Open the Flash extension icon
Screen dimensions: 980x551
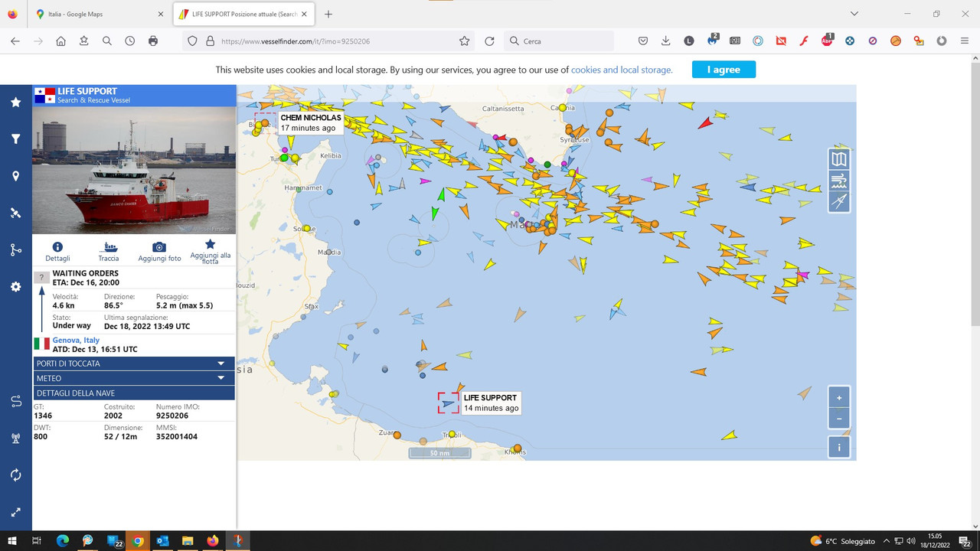coord(804,41)
